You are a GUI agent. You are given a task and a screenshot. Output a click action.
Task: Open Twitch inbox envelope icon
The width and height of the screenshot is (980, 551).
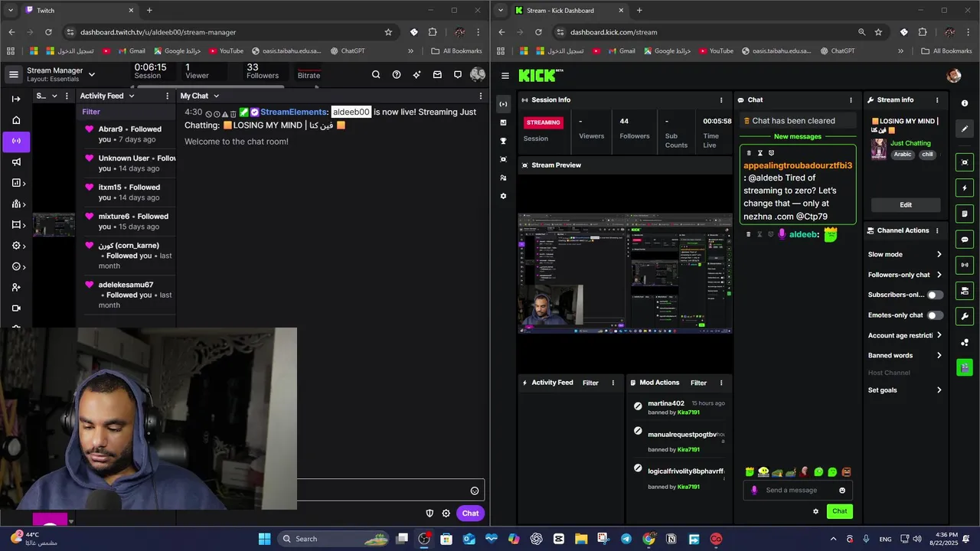[x=437, y=74]
